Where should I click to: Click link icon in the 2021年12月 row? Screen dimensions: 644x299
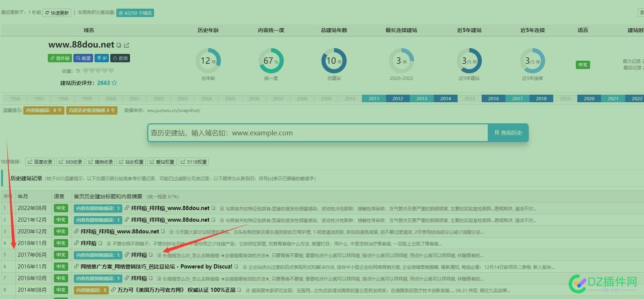tap(127, 220)
